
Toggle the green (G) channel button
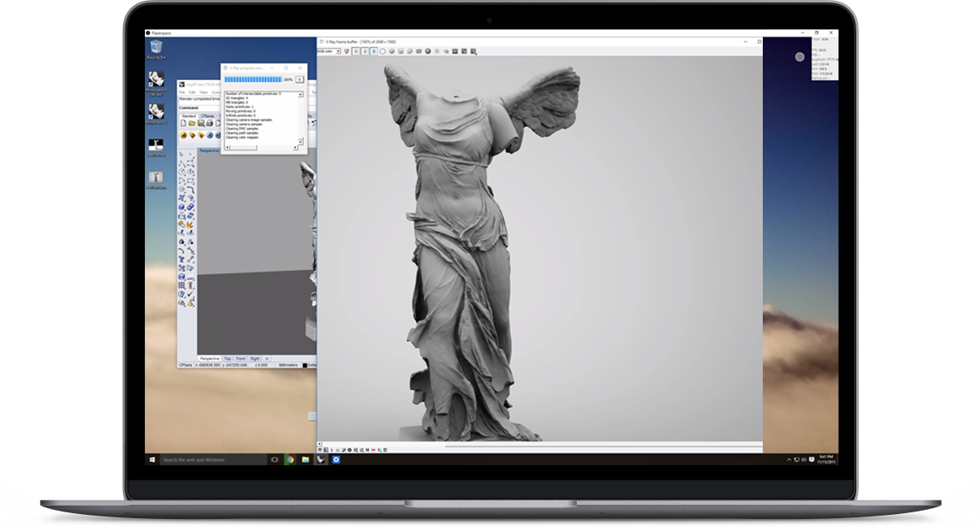click(365, 51)
